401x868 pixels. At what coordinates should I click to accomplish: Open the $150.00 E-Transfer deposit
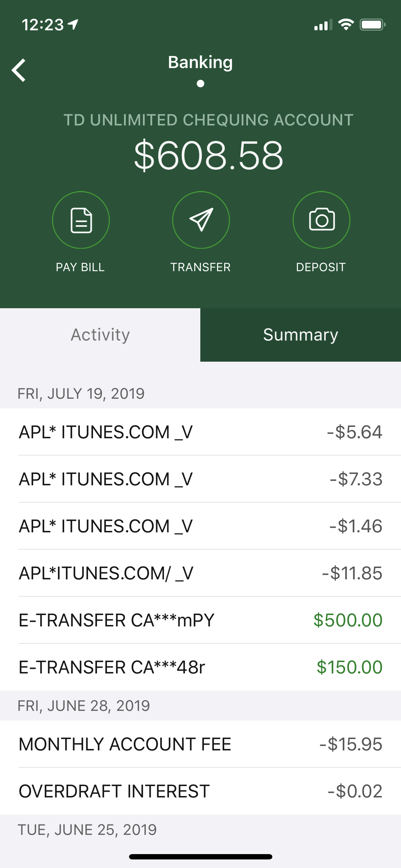coord(200,667)
